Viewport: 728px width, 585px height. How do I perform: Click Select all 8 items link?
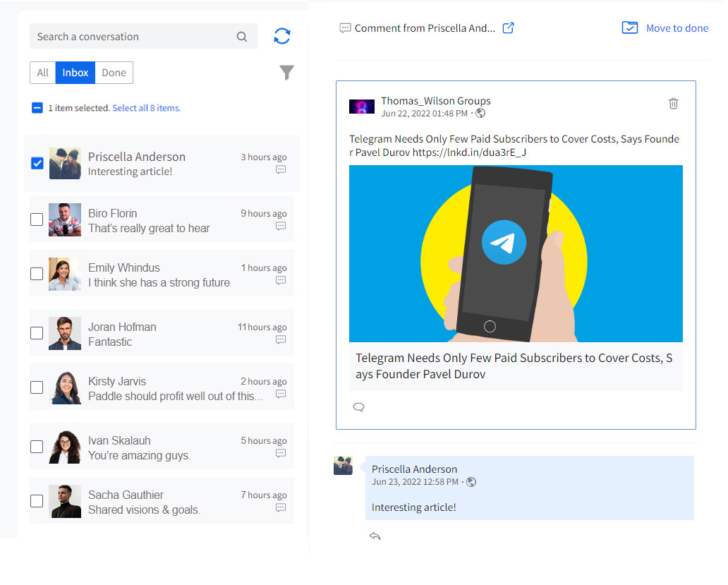click(146, 108)
